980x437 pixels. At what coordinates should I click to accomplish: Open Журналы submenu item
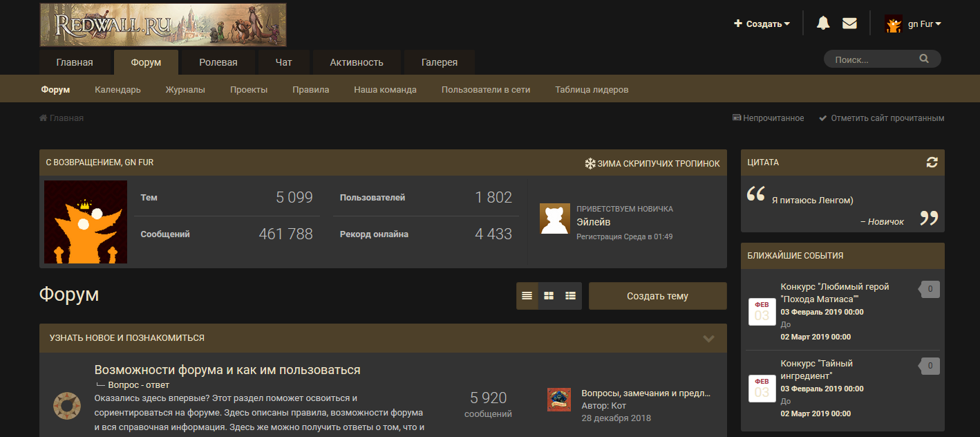tap(185, 89)
